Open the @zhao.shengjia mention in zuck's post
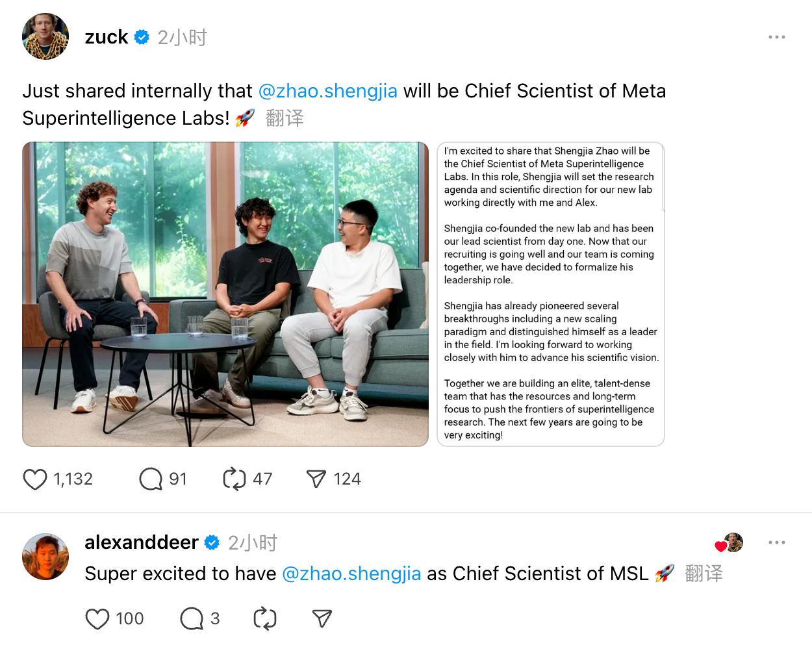Viewport: 812px width, 647px height. coord(328,91)
